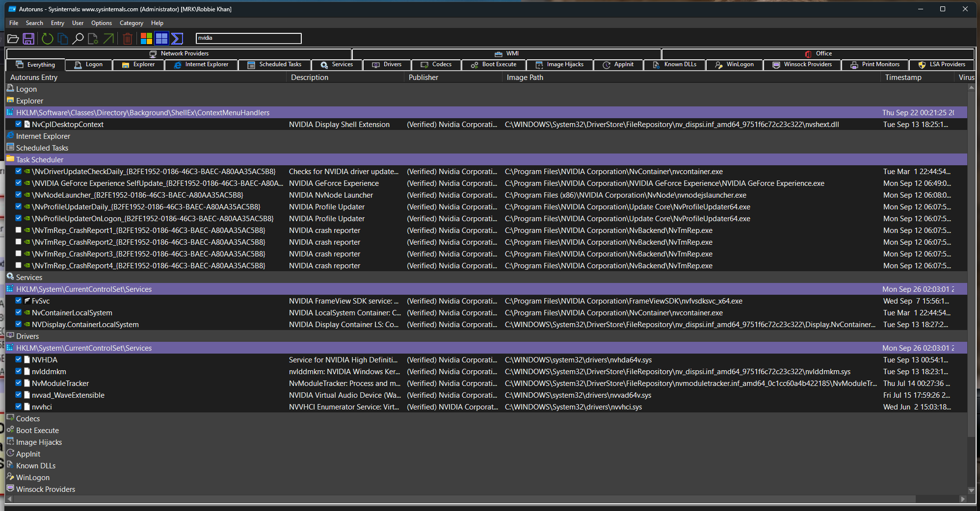Open the LSA Providers tab
This screenshot has width=980, height=511.
pyautogui.click(x=942, y=65)
